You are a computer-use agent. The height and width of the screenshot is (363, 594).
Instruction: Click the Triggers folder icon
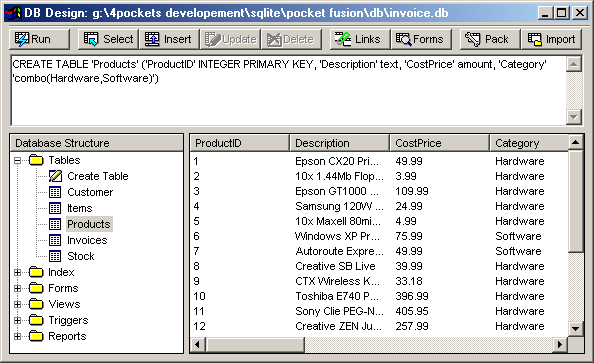[x=36, y=320]
